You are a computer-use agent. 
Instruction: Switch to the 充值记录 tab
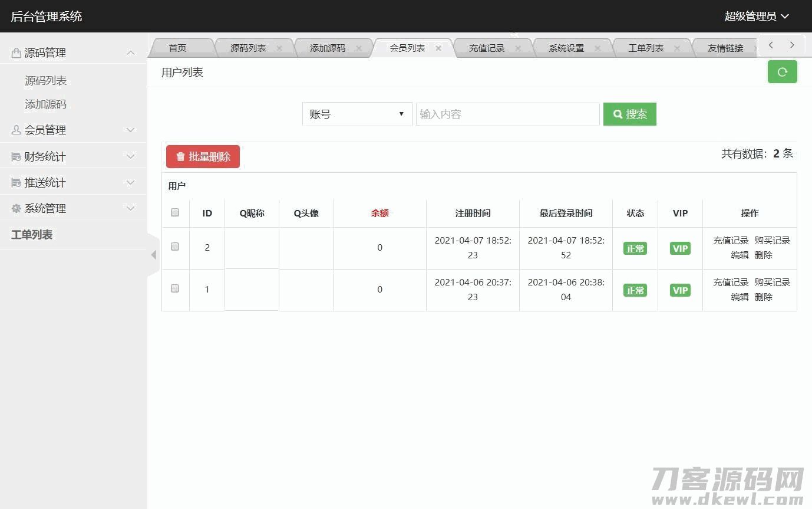click(487, 48)
